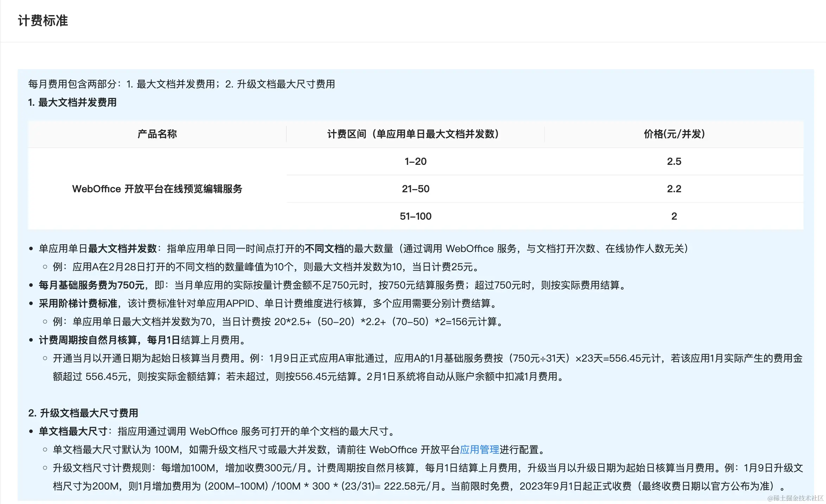
Task: Click the 产品名称 table header
Action: point(157,134)
